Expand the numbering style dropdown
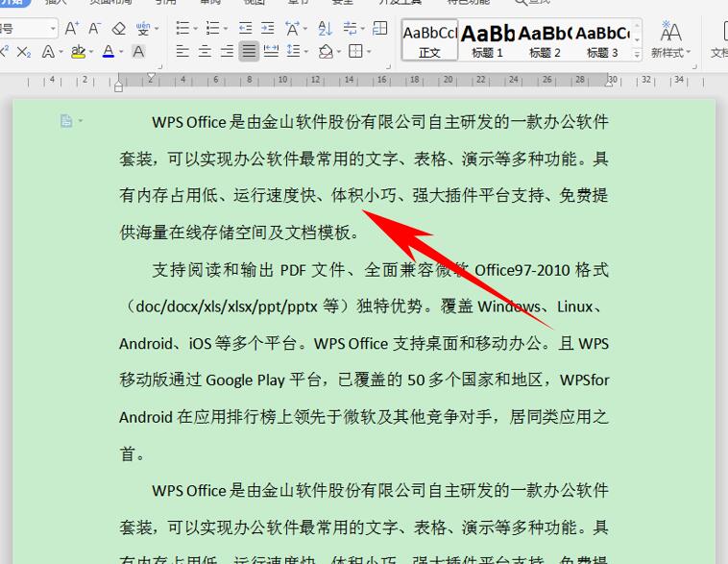Image resolution: width=728 pixels, height=564 pixels. coord(226,29)
